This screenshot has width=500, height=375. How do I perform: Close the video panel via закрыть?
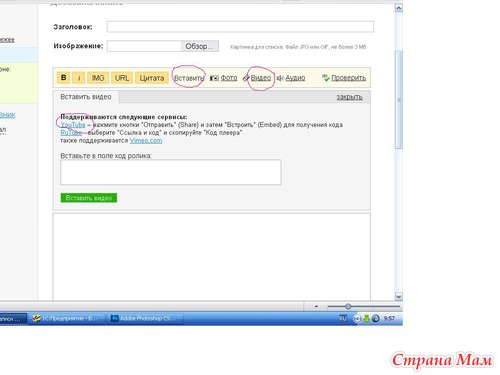click(349, 97)
